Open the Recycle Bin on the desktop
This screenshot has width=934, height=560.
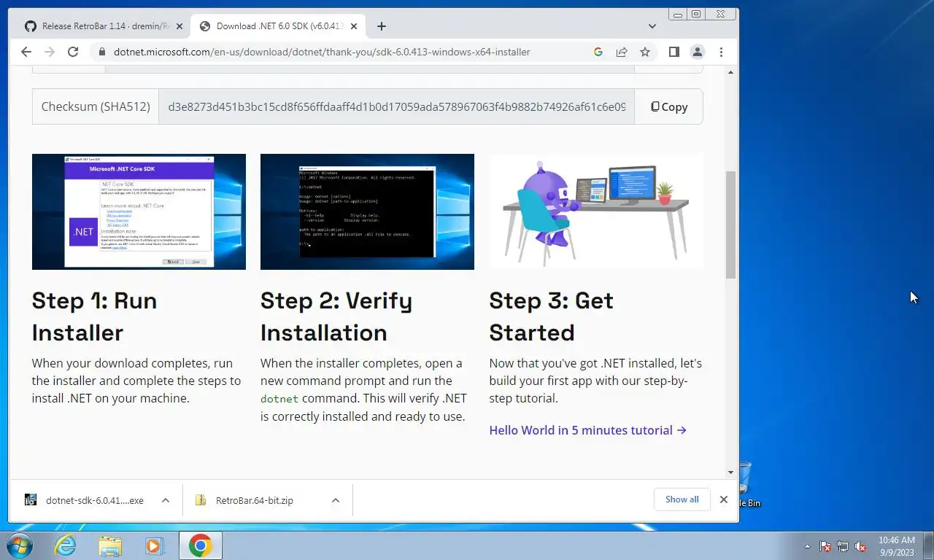coord(746,485)
